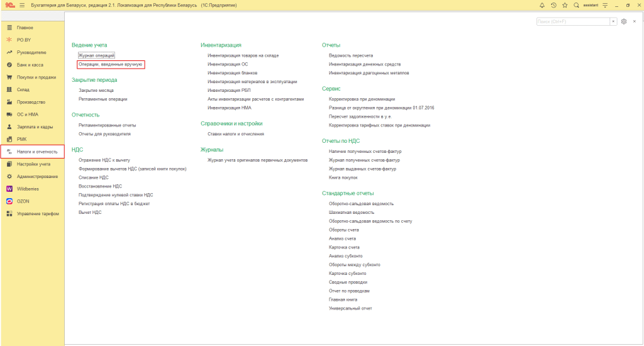This screenshot has width=644, height=346.
Task: Click the notifications bell icon
Action: coord(541,5)
